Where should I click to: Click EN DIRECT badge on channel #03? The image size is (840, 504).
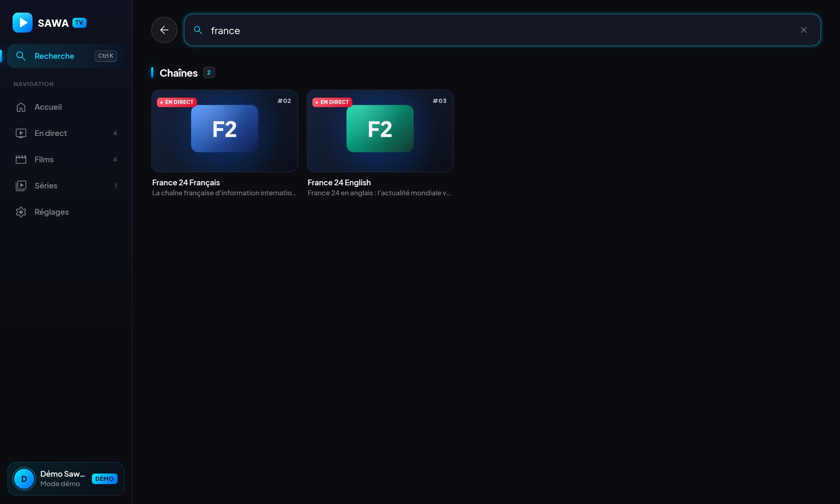tap(332, 102)
